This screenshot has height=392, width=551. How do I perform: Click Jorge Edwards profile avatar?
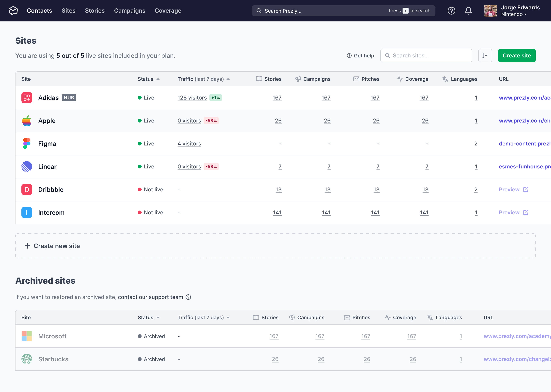point(491,11)
